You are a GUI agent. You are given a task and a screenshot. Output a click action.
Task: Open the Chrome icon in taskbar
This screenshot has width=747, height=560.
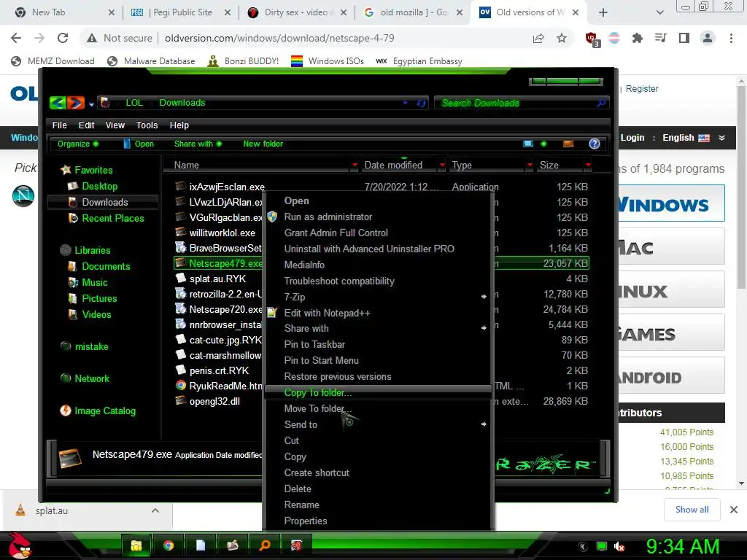[169, 545]
